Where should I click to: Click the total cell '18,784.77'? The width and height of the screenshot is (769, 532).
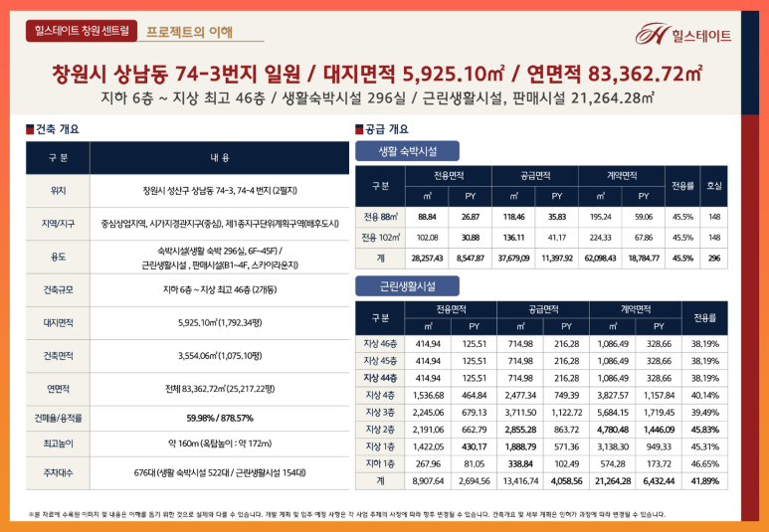point(644,258)
